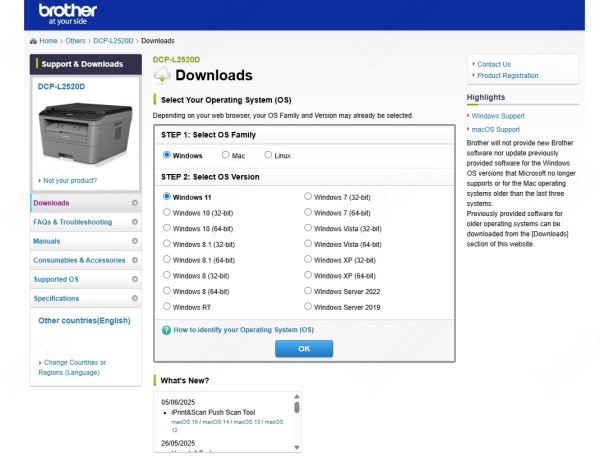Select Windows Server 2022 option
This screenshot has width=600, height=472.
click(308, 291)
